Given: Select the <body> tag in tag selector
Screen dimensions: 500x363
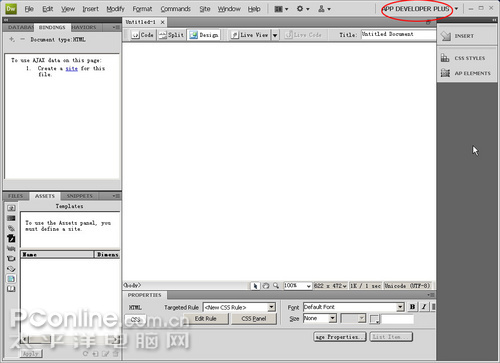Looking at the screenshot, I should (132, 286).
